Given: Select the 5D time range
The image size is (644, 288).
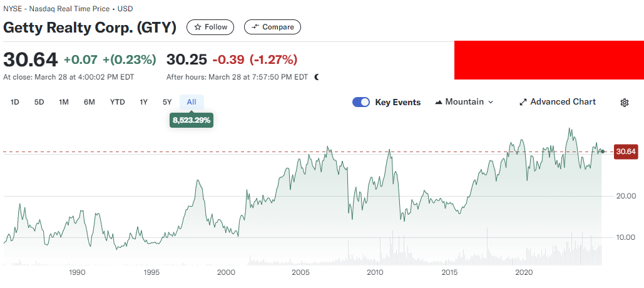Looking at the screenshot, I should [39, 102].
